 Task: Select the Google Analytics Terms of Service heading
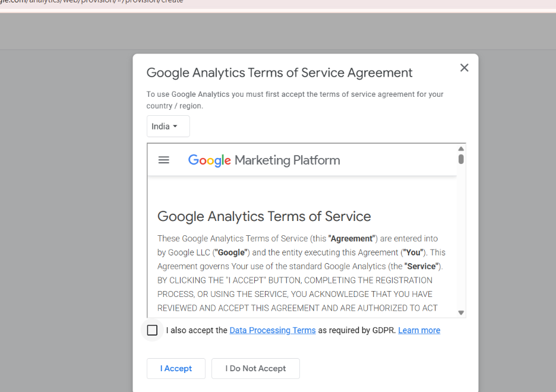pos(264,216)
